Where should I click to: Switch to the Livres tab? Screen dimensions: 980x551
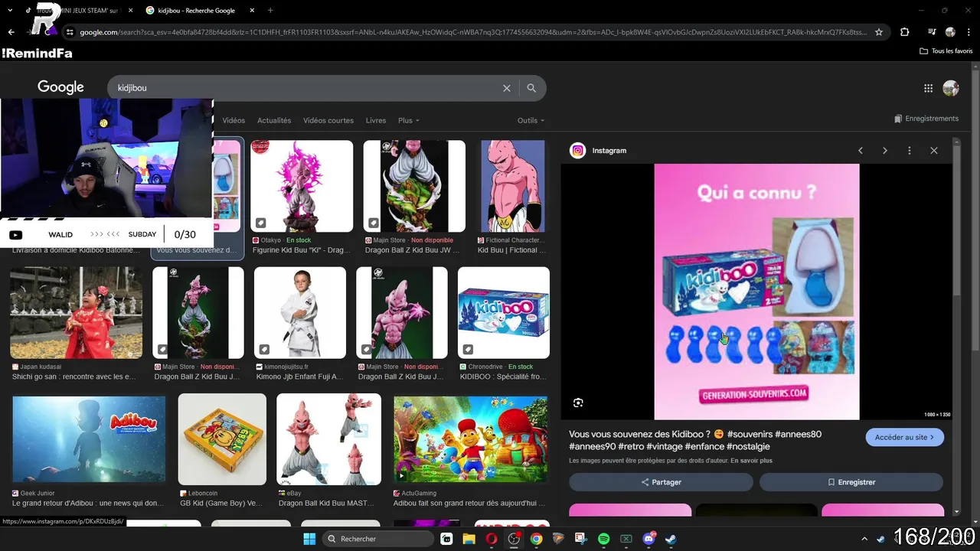coord(376,120)
